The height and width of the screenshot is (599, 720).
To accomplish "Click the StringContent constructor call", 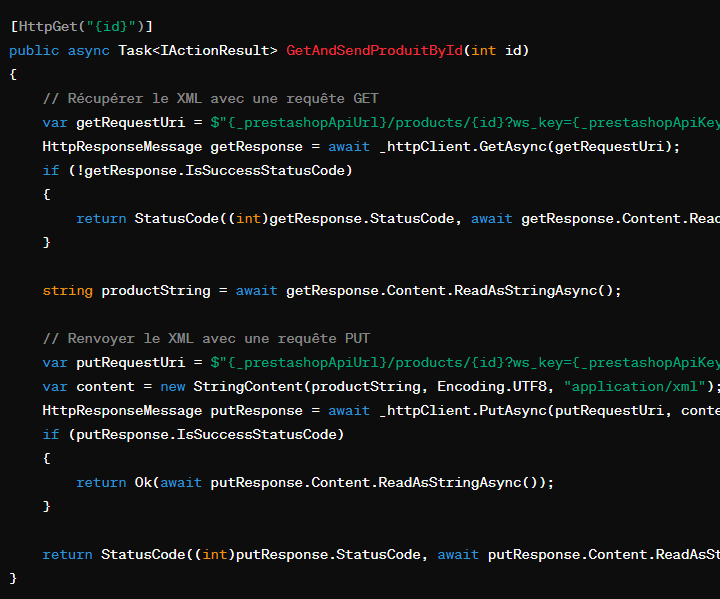I will point(456,387).
